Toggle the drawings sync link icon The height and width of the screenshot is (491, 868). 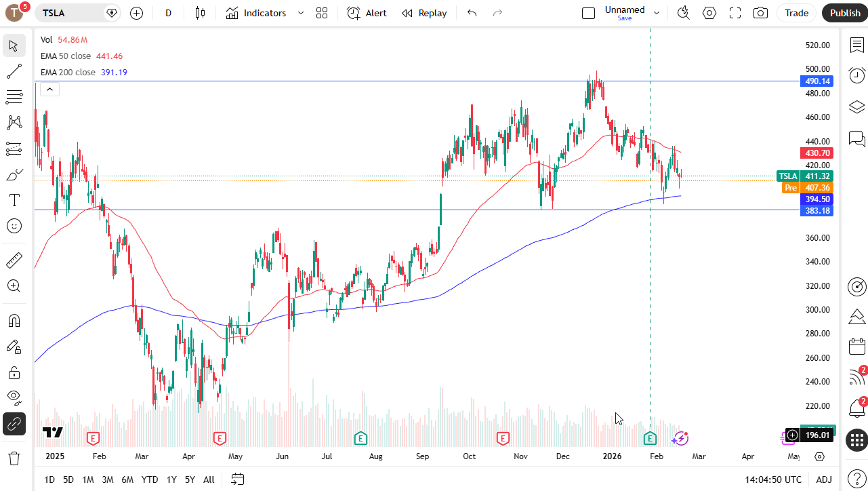pos(14,424)
